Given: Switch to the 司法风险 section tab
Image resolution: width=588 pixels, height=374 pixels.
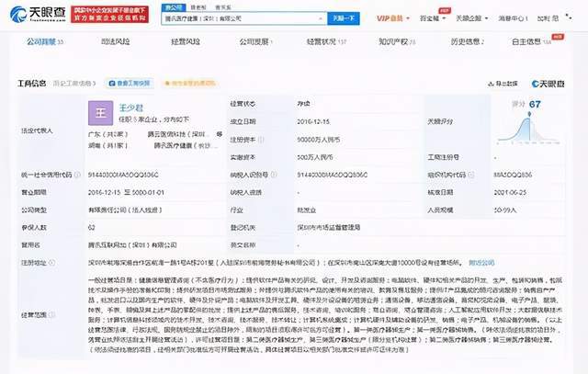Looking at the screenshot, I should (116, 41).
